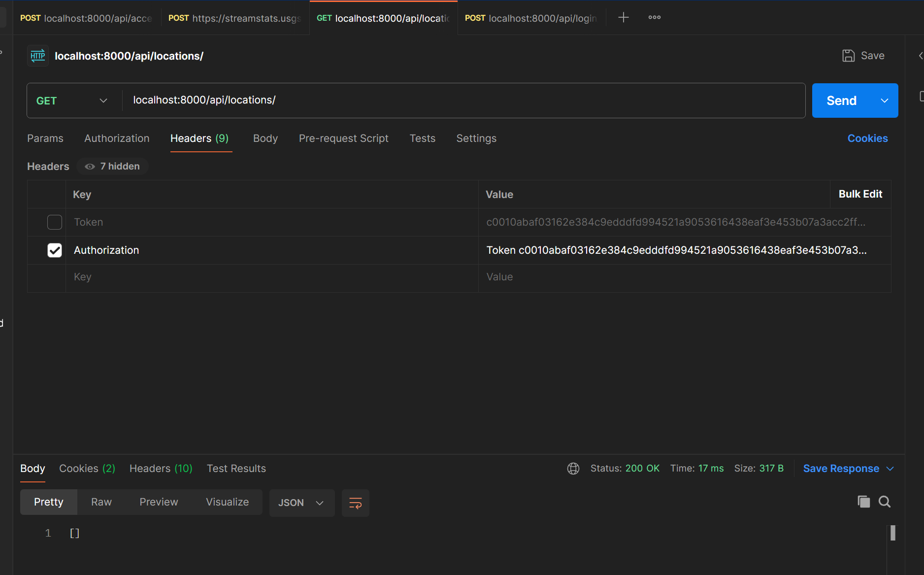Viewport: 924px width, 575px height.
Task: Select the response Body tab
Action: pyautogui.click(x=33, y=469)
